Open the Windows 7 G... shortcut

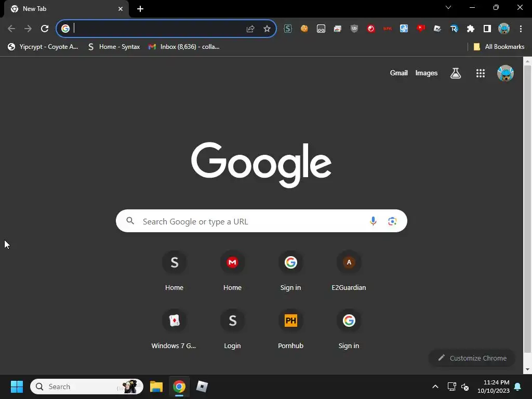(x=175, y=329)
